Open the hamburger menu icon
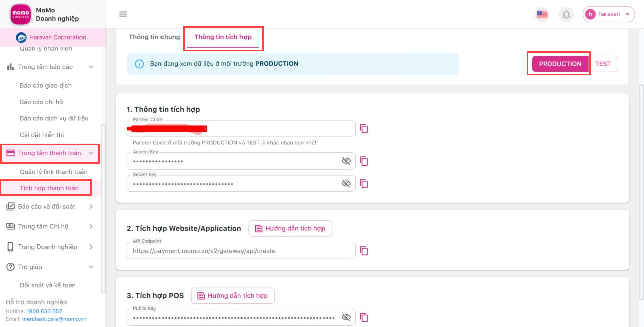 [123, 14]
